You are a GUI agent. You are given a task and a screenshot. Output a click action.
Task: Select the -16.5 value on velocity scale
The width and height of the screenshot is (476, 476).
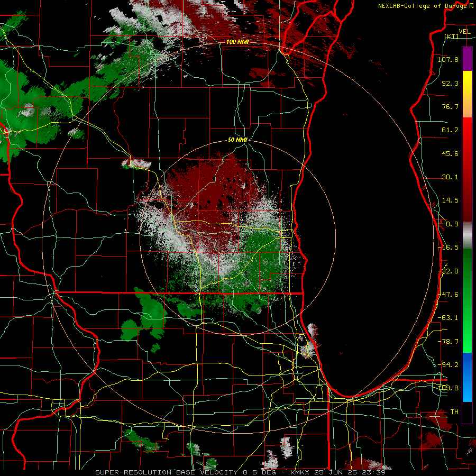[x=448, y=248]
